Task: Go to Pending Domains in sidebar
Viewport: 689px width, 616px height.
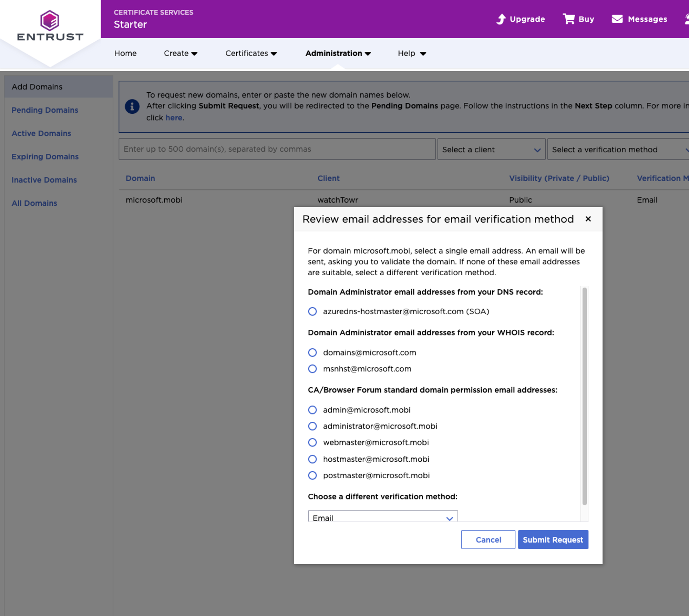Action: coord(45,110)
